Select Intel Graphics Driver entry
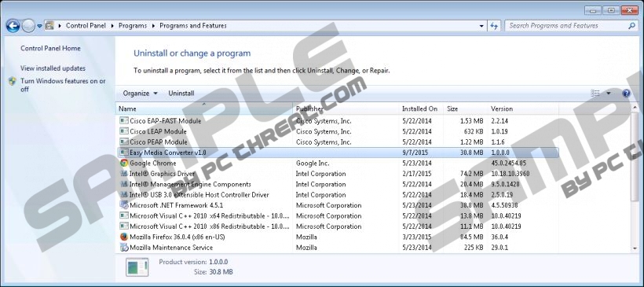The width and height of the screenshot is (644, 287). [338, 174]
